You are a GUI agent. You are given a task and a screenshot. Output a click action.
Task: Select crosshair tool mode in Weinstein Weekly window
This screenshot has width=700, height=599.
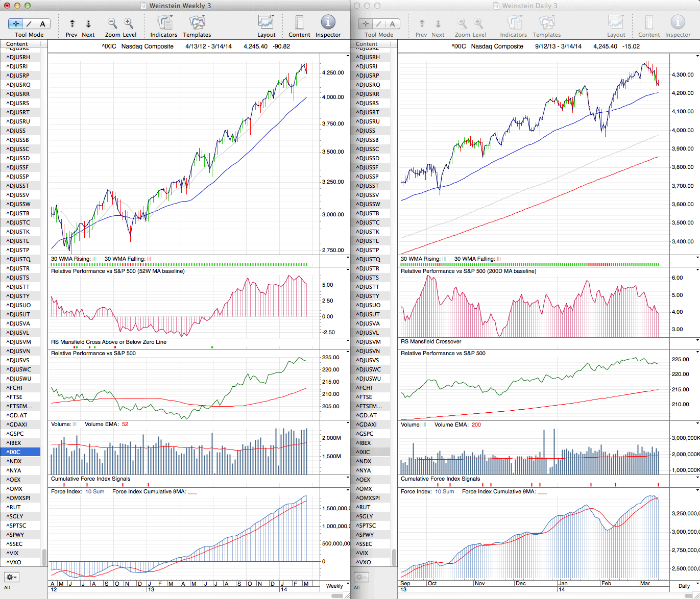(x=16, y=23)
